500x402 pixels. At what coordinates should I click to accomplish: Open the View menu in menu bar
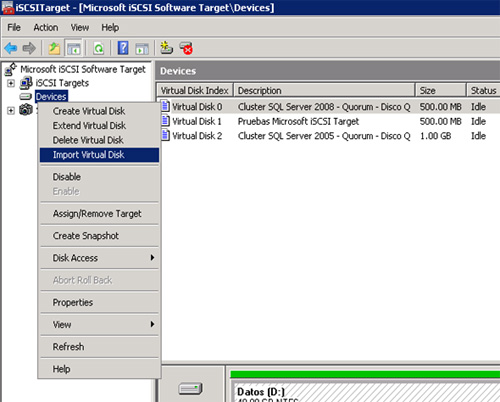80,27
